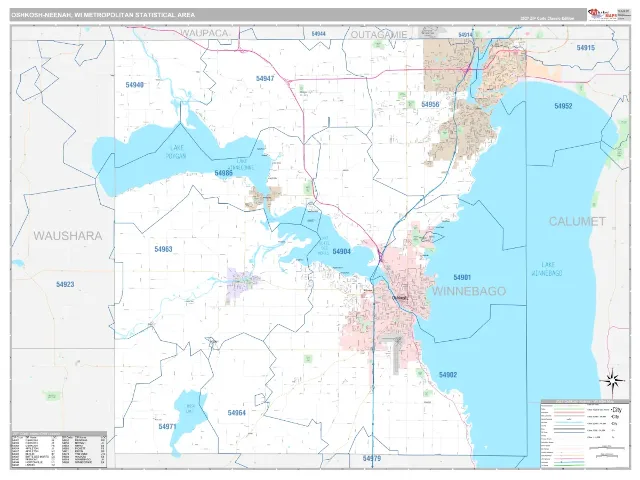This screenshot has height=480, width=640.
Task: Click ZIP code 54915 label
Action: 586,48
